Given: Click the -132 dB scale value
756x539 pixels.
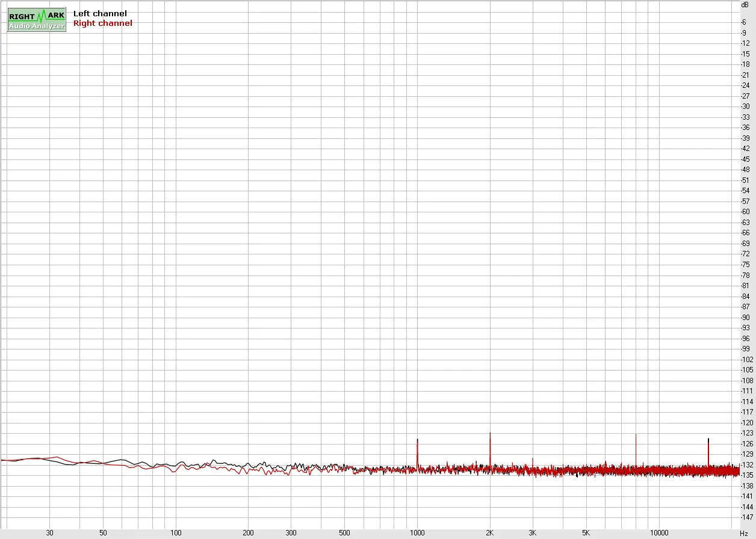Looking at the screenshot, I should [746, 464].
